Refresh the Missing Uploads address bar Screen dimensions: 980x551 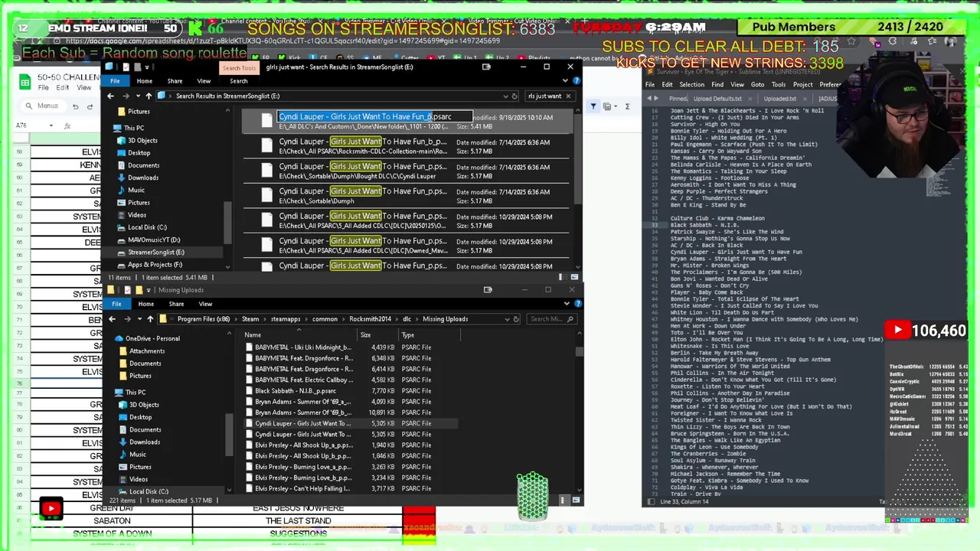(x=516, y=318)
